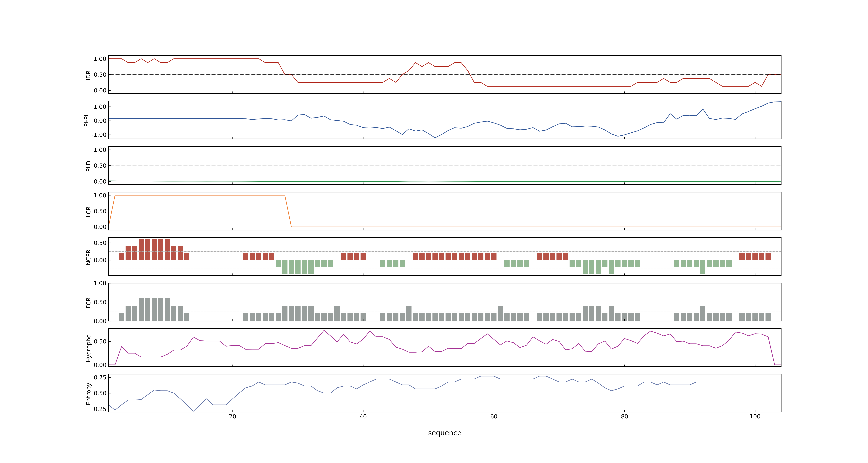Select the "1.00" tick on the Pi-Pi axis

[x=100, y=107]
